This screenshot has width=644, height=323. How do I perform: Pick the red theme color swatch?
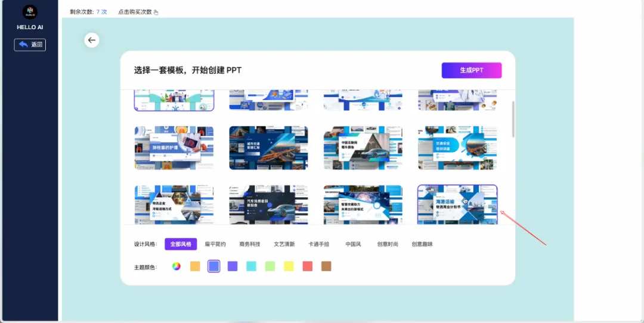308,266
